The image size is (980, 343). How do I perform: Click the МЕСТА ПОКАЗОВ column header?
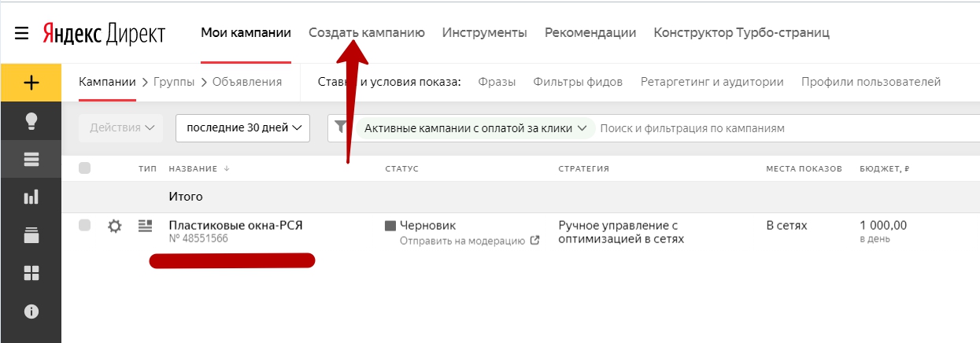[804, 168]
